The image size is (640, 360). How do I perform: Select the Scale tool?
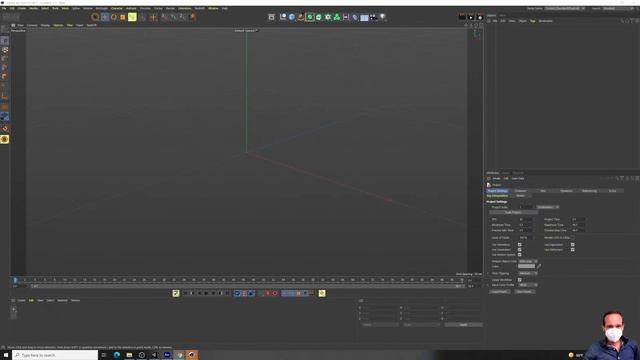click(122, 17)
